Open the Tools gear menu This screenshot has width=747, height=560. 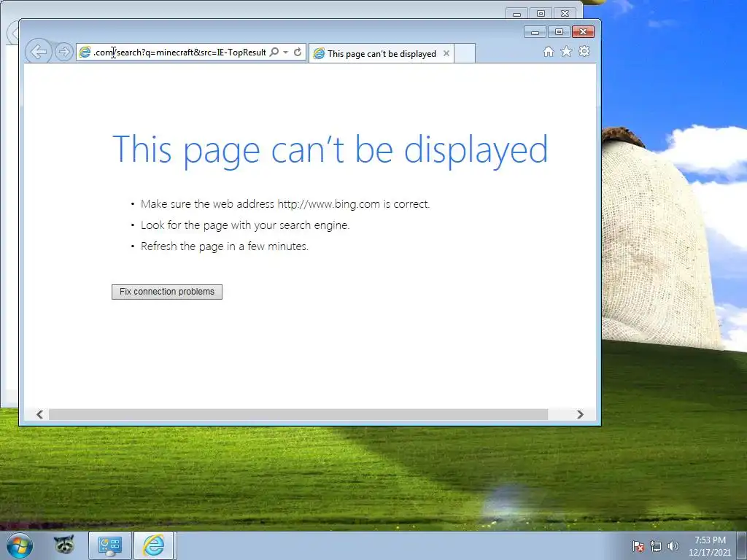pyautogui.click(x=584, y=51)
